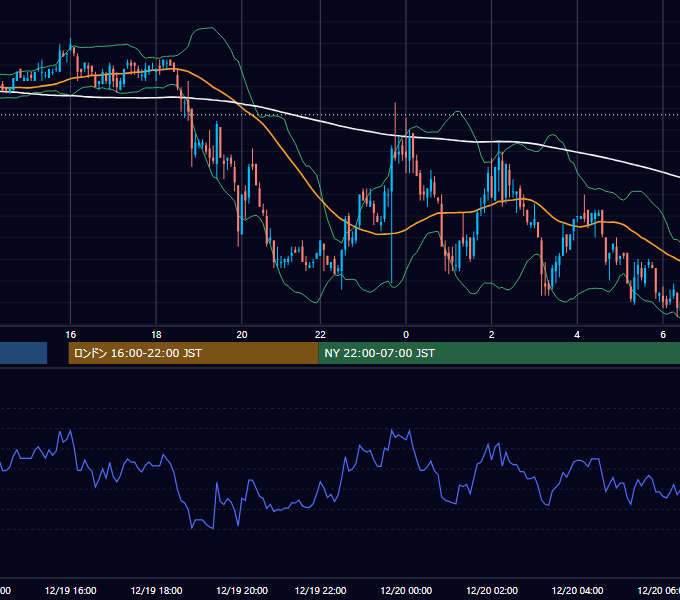Click the 6 hour label on the price chart axis
Viewport: 680px width, 600px height.
[663, 334]
